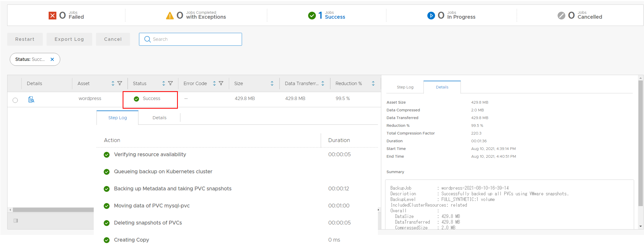Screen dimensions: 644x249
Task: Open the Step Log tab in the right panel
Action: [x=405, y=87]
